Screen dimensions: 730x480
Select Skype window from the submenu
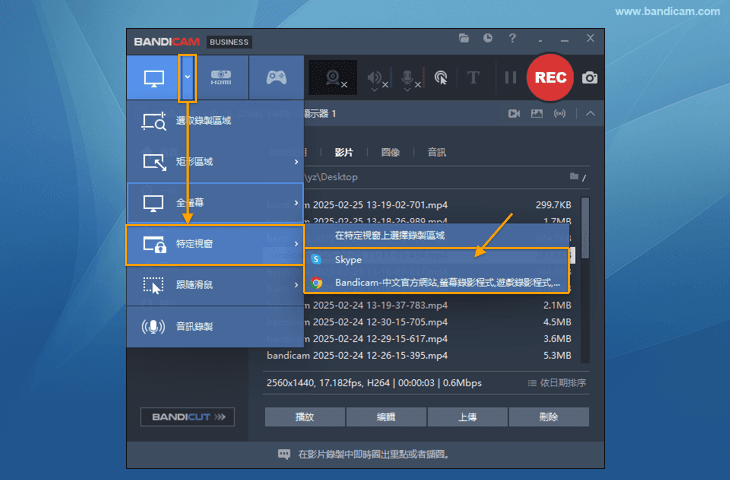(437, 259)
